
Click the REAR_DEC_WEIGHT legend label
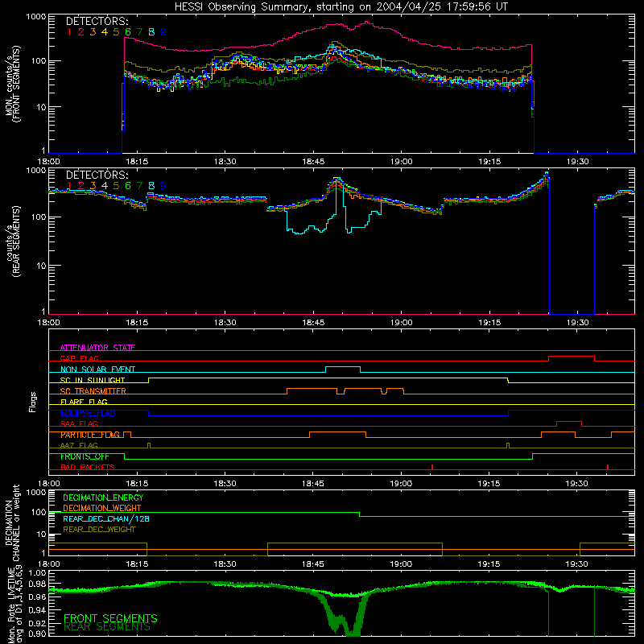click(x=99, y=530)
